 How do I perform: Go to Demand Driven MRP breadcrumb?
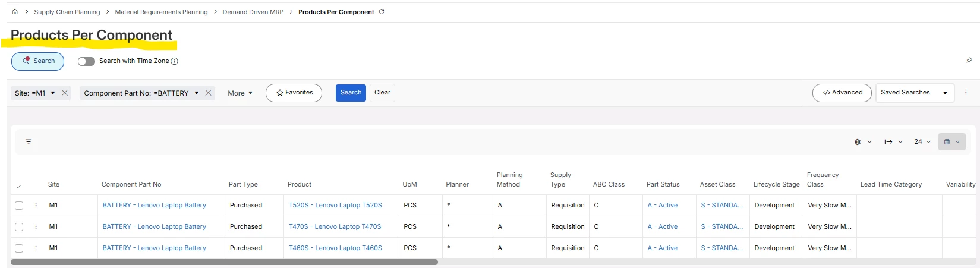click(253, 12)
